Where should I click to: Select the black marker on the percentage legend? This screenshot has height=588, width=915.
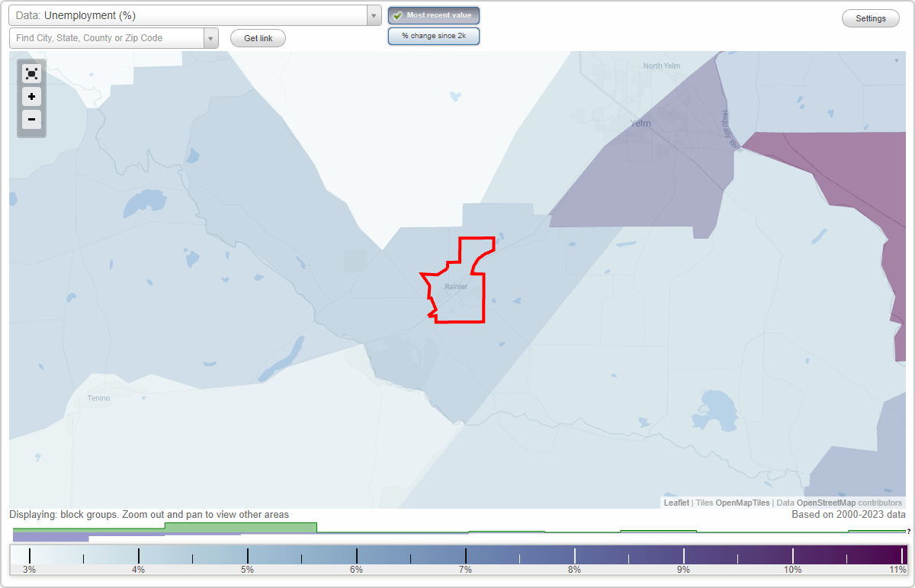tap(28, 554)
